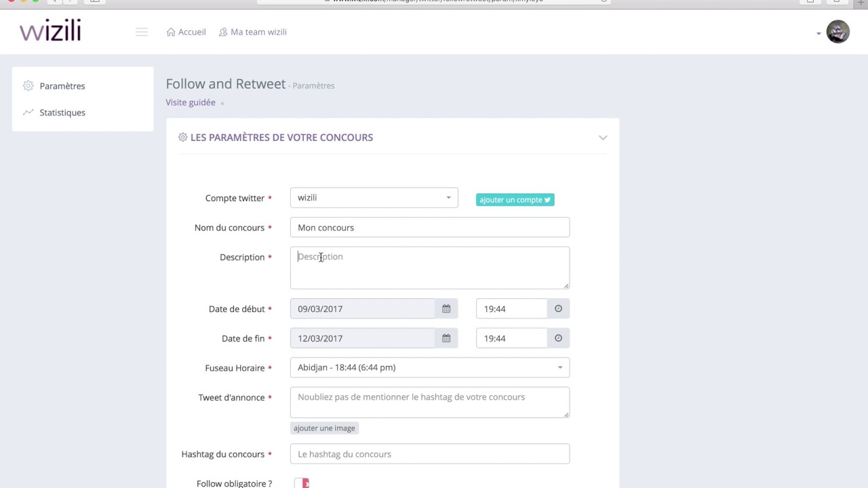The image size is (868, 488).
Task: Open calendar icon for Date de fin
Action: (x=446, y=338)
